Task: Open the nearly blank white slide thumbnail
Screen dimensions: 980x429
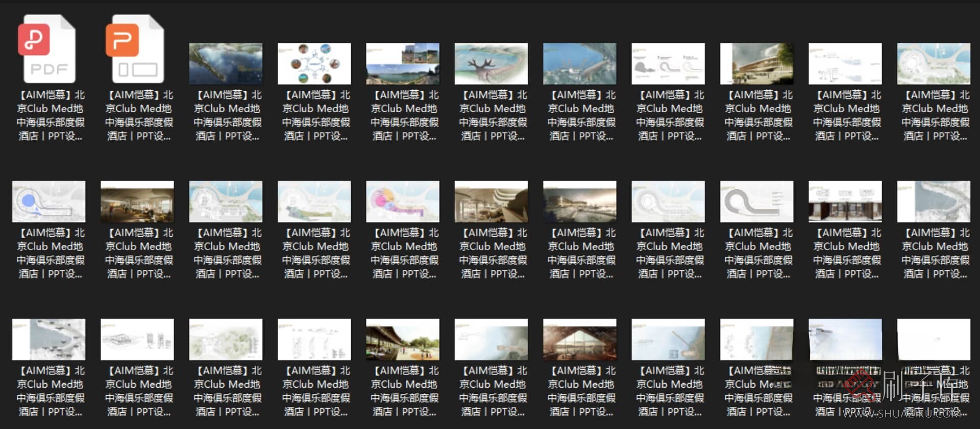Action: (934, 340)
